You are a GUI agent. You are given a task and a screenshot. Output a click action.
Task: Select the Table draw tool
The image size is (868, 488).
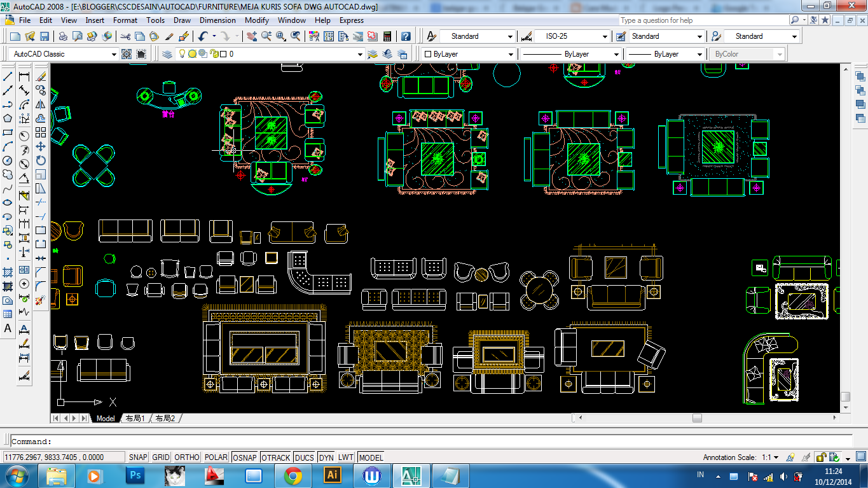8,314
